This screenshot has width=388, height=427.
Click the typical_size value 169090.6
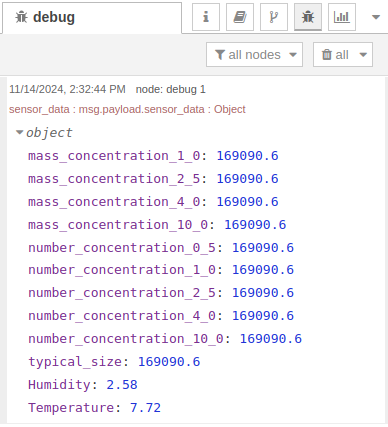[169, 362]
